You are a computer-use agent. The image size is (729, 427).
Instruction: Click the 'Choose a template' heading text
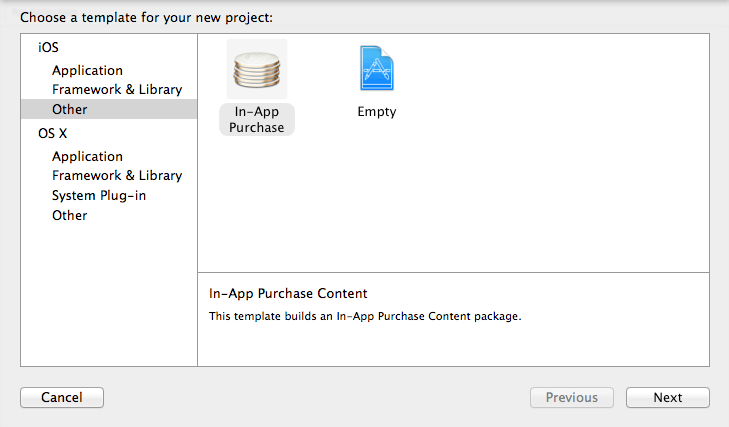(146, 18)
